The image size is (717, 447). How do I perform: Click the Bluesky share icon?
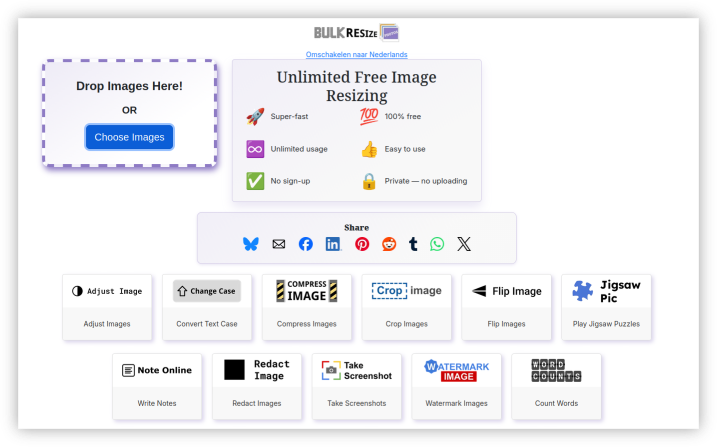251,244
